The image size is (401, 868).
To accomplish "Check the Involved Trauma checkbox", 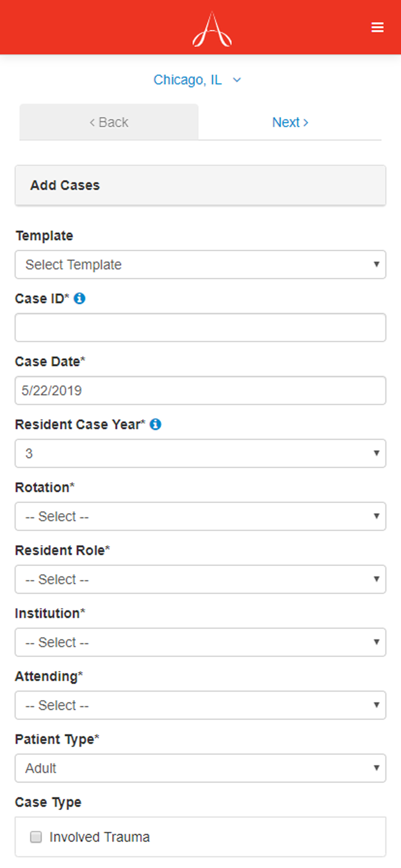I will [35, 837].
